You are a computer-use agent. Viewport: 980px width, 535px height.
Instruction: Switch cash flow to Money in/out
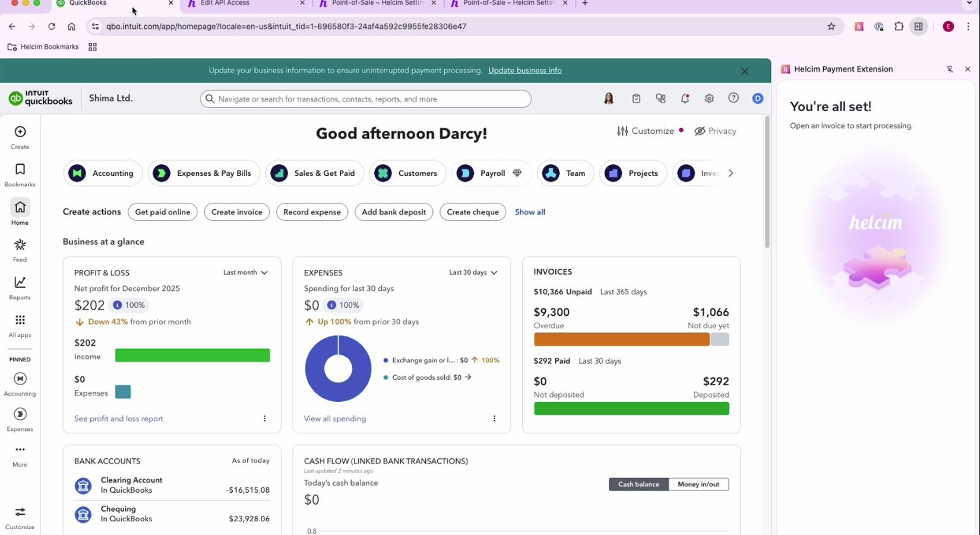(698, 484)
